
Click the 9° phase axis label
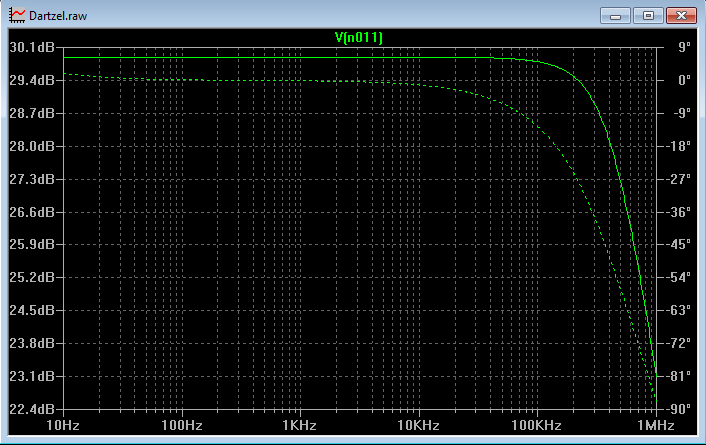(684, 47)
